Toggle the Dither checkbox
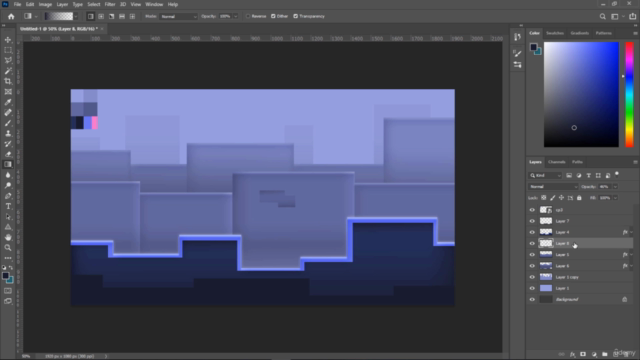This screenshot has height=360, width=640. [x=273, y=16]
